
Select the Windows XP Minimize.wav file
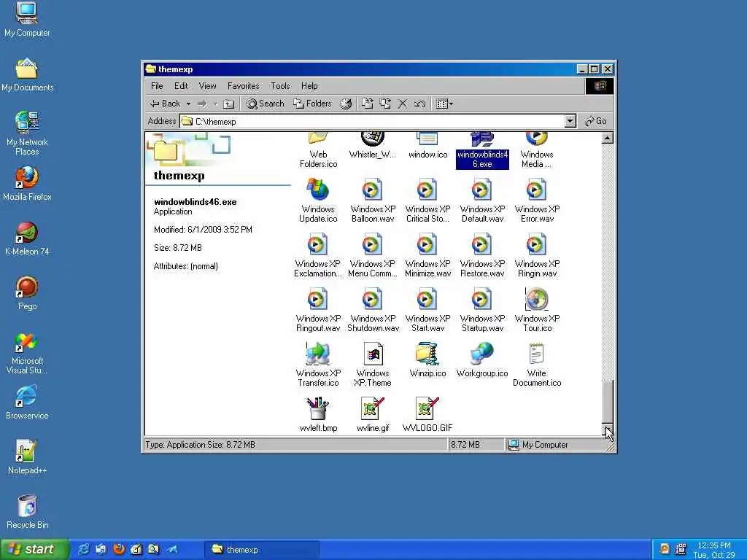coord(427,255)
